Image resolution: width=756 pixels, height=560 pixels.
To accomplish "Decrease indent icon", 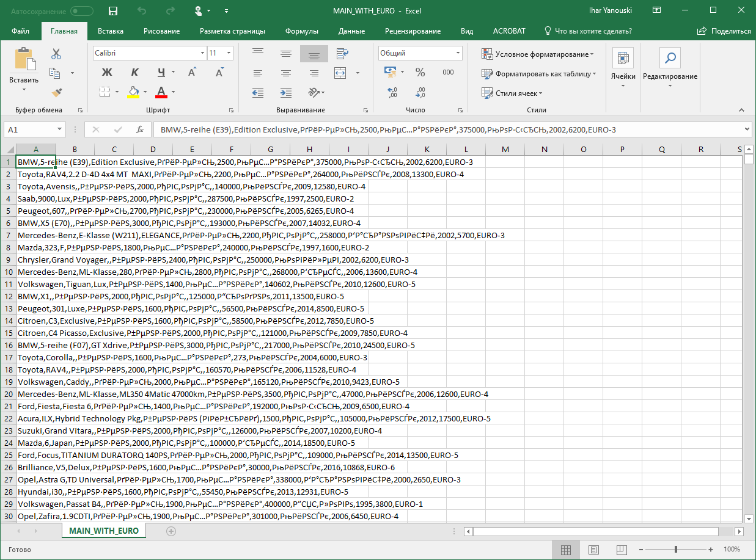I will [x=257, y=93].
